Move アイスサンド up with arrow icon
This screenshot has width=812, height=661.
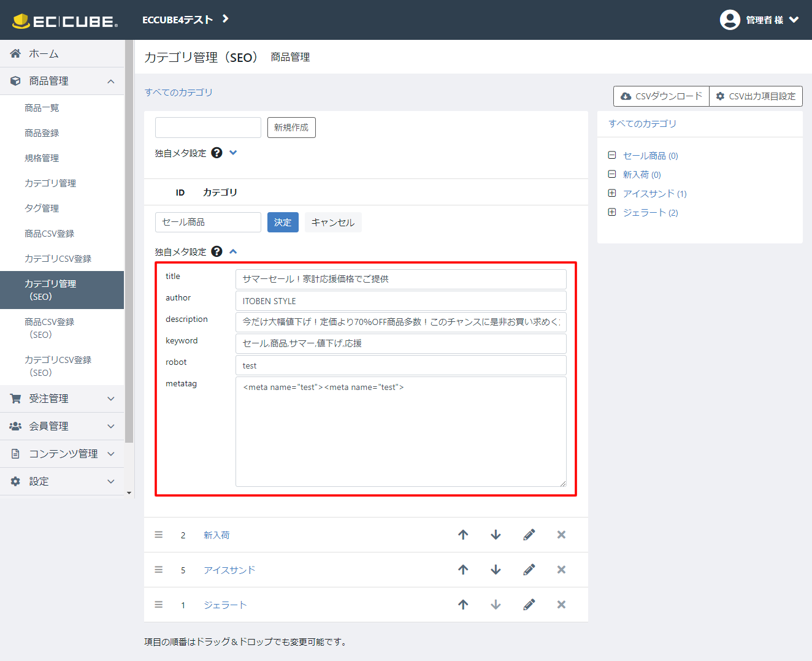(x=463, y=570)
